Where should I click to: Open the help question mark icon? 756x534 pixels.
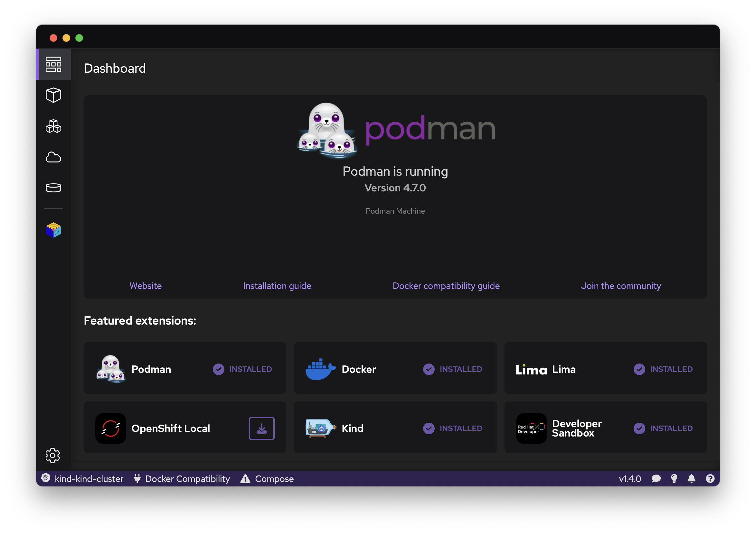[710, 479]
